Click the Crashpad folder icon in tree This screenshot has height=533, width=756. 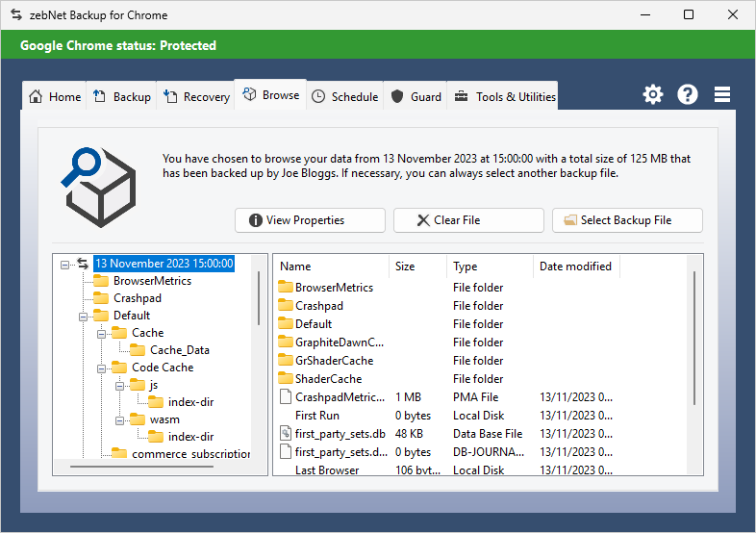101,298
